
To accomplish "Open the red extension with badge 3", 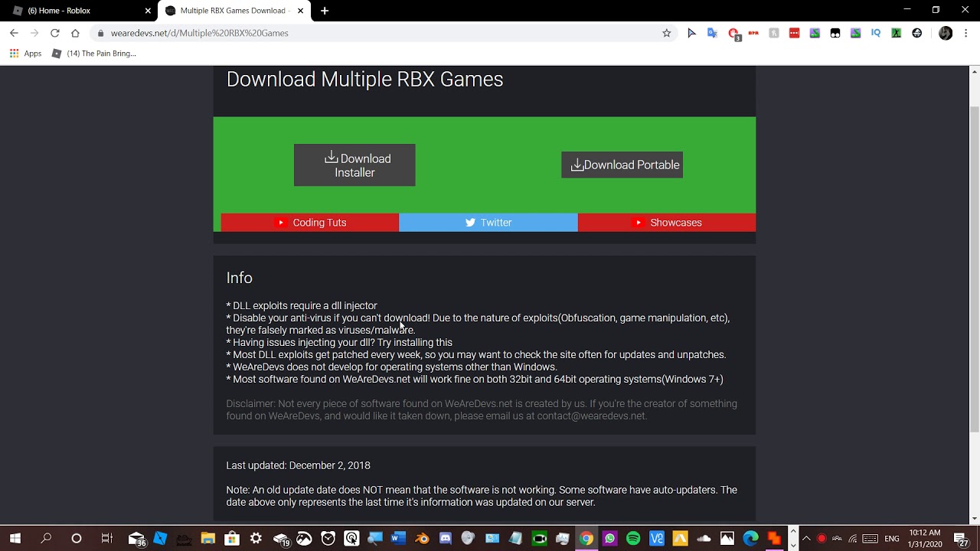I will [x=733, y=34].
